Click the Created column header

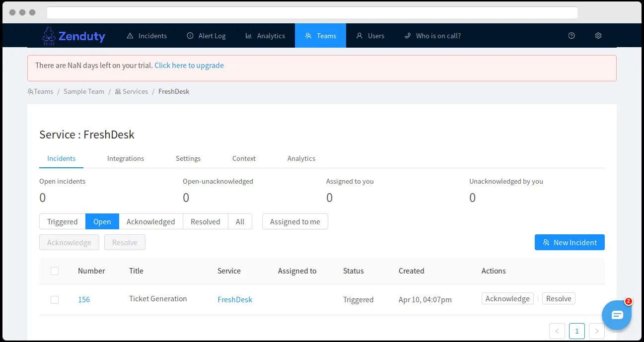click(x=412, y=271)
